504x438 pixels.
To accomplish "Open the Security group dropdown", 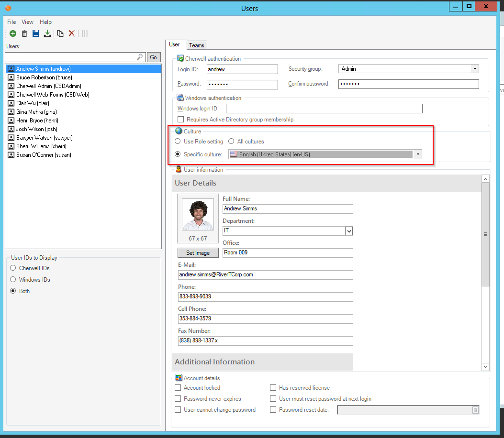I will (x=474, y=68).
